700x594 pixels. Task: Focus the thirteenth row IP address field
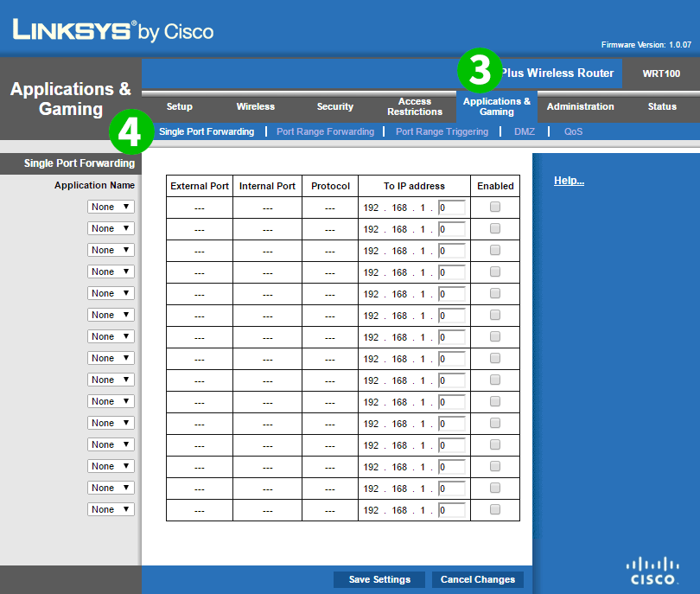click(x=452, y=467)
